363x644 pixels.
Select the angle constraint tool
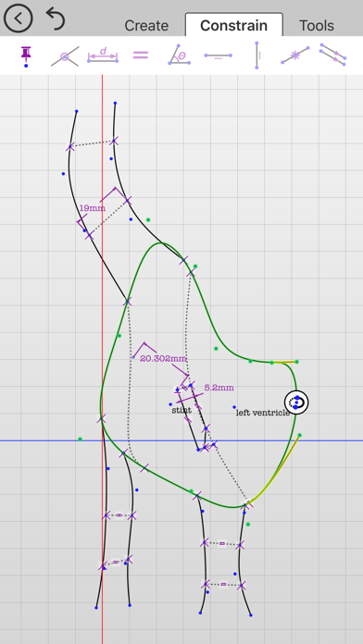[179, 55]
